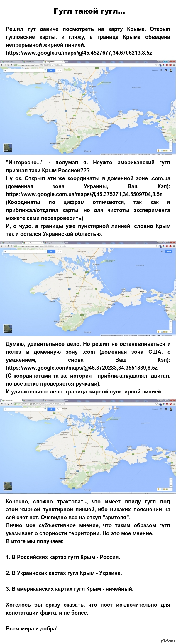Click Earth satellite thumbnail on google.com.ua map
176x644 pixels.
[x=7, y=329]
